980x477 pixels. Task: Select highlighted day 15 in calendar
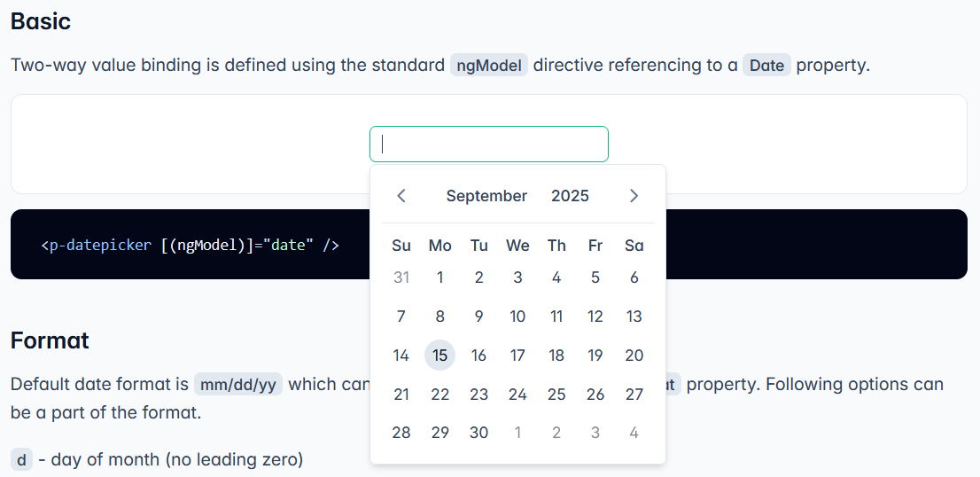tap(440, 356)
